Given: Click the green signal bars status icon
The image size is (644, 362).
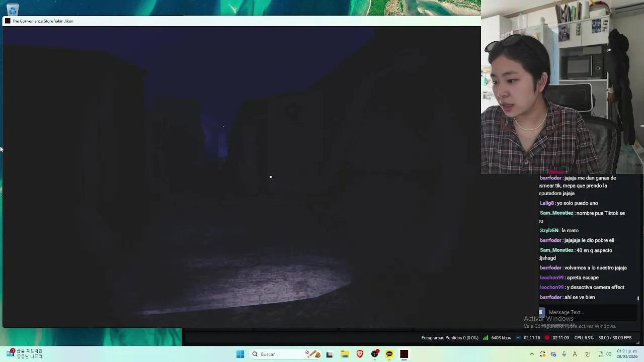Looking at the screenshot, I should (486, 338).
